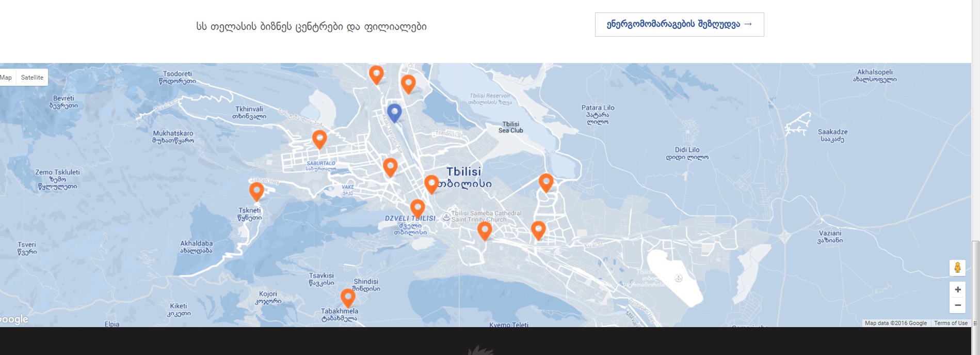Click the topmost orange pin on the map
Image resolution: width=980 pixels, height=355 pixels.
(376, 75)
